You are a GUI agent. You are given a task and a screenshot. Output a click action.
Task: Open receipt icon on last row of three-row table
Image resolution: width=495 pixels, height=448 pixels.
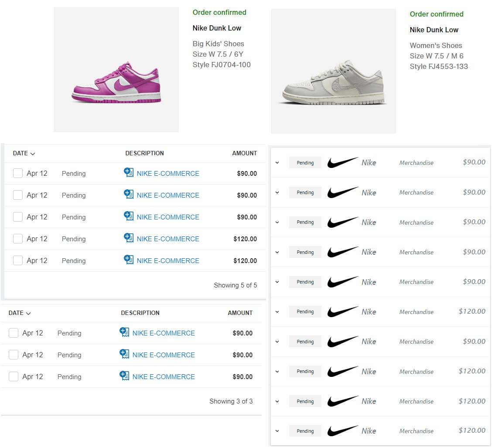[124, 376]
